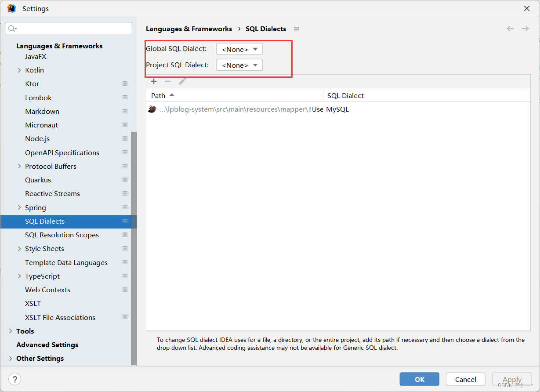Image resolution: width=540 pixels, height=392 pixels.
Task: Click the add path plus icon
Action: point(154,81)
